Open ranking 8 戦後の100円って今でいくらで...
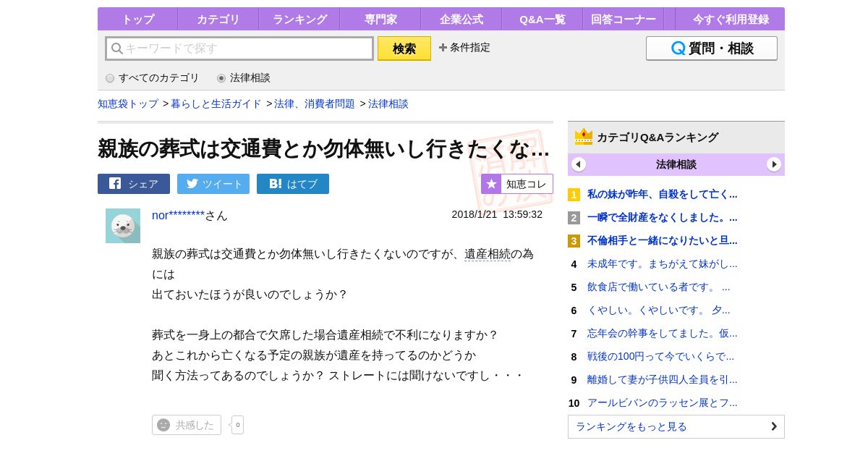Screen dimensions: 868x456 click(660, 356)
